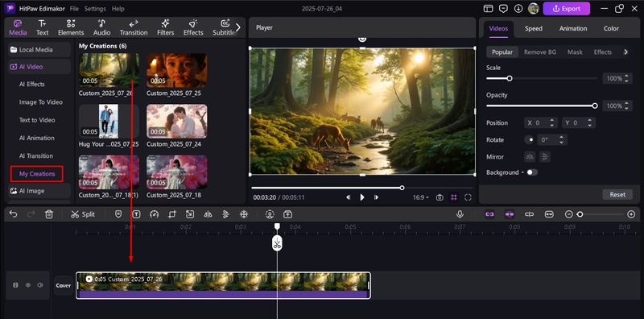Screen dimensions: 644x319
Task: Toggle the purple magnetic snap option
Action: tap(510, 214)
